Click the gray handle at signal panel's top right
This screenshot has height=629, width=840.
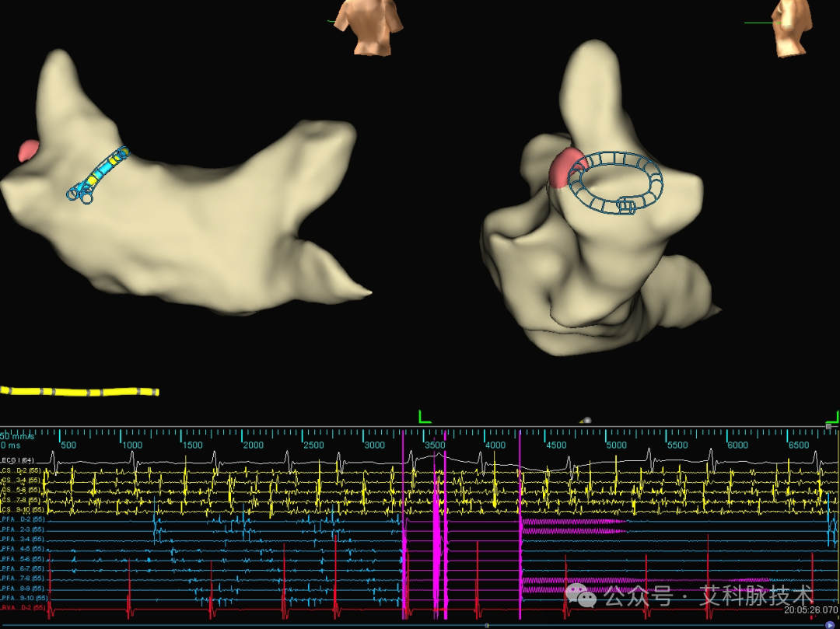point(828,427)
